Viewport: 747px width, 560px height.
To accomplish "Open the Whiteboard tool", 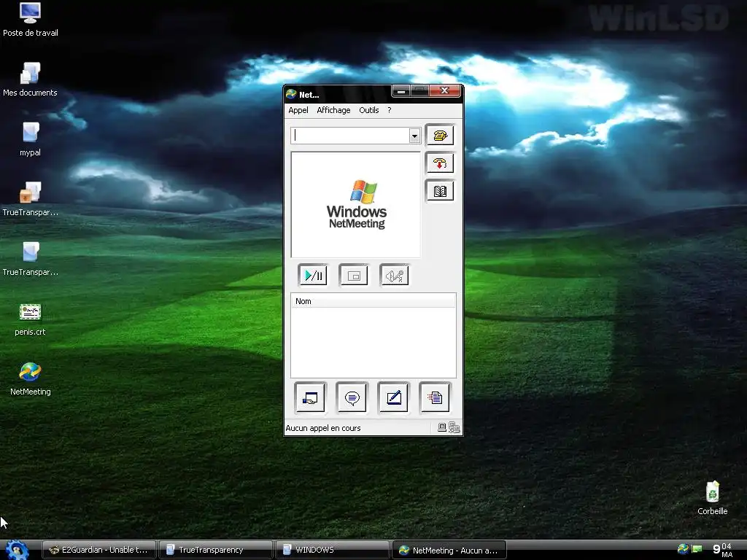I will pos(393,397).
